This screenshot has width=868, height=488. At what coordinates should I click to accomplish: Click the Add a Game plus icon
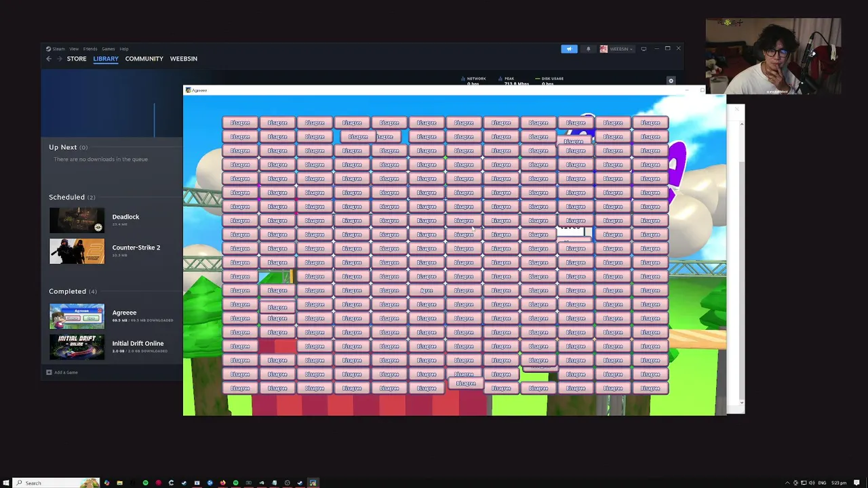click(49, 372)
